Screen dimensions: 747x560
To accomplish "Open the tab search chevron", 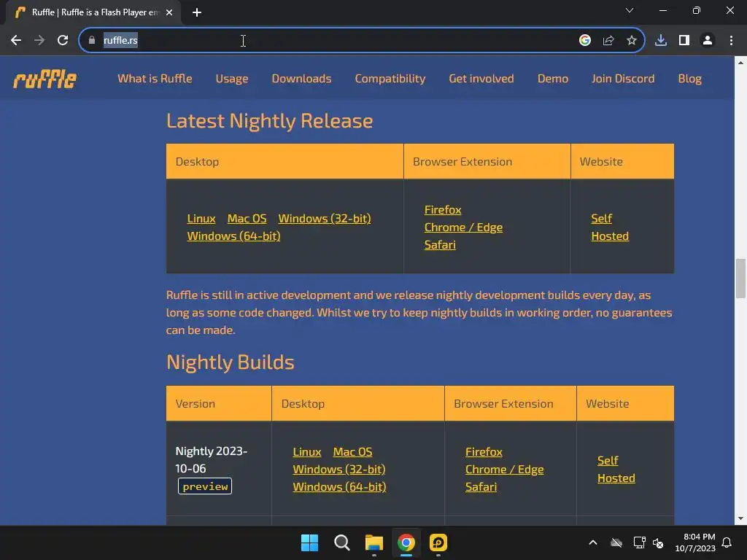I will point(630,10).
